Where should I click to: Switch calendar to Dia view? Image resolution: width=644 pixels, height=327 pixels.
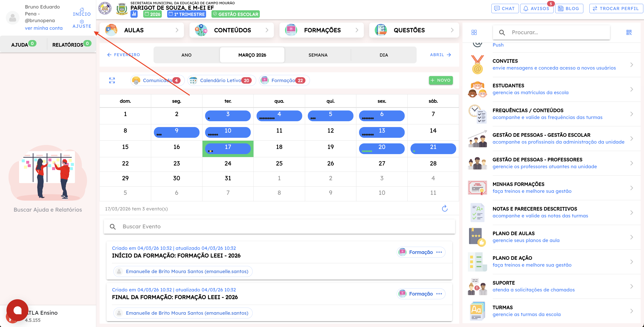[384, 55]
